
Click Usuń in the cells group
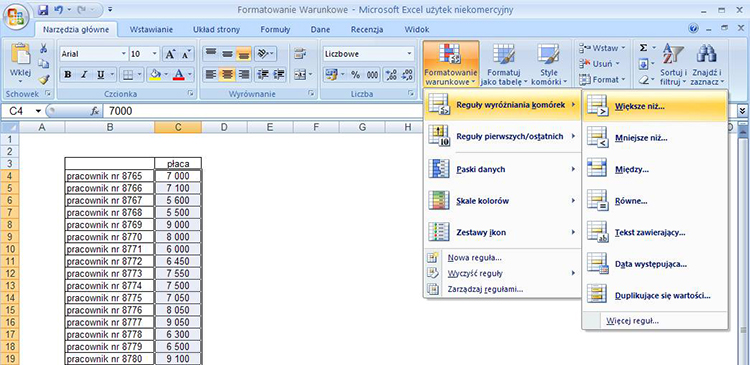600,64
